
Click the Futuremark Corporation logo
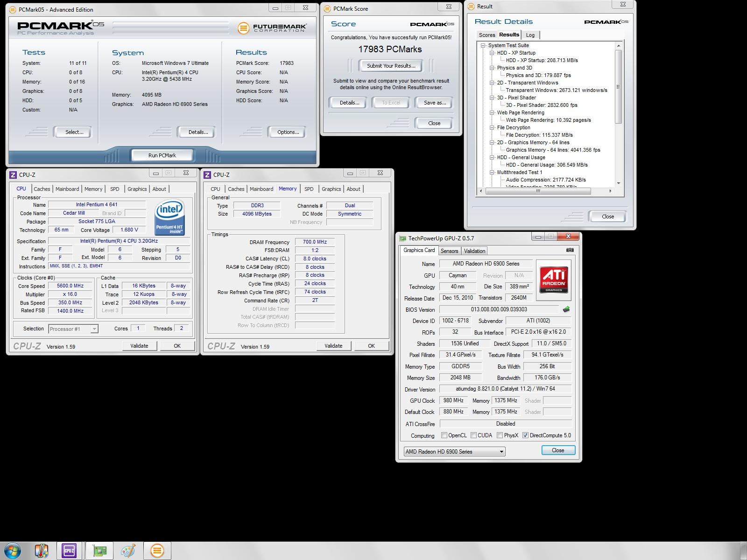point(272,28)
